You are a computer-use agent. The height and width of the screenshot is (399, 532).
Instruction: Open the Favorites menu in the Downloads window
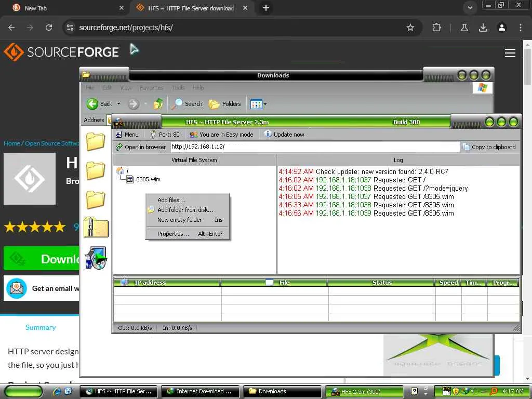[x=151, y=87]
